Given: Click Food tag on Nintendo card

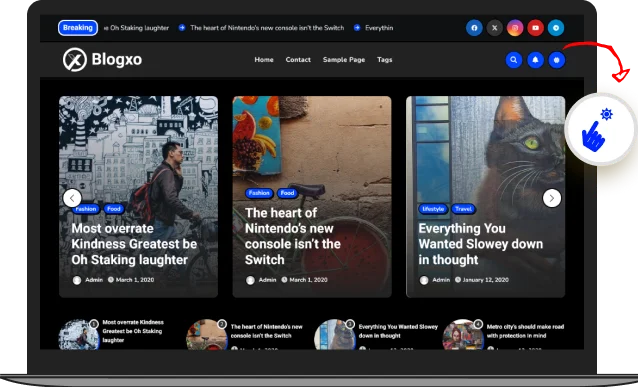Looking at the screenshot, I should coord(287,193).
